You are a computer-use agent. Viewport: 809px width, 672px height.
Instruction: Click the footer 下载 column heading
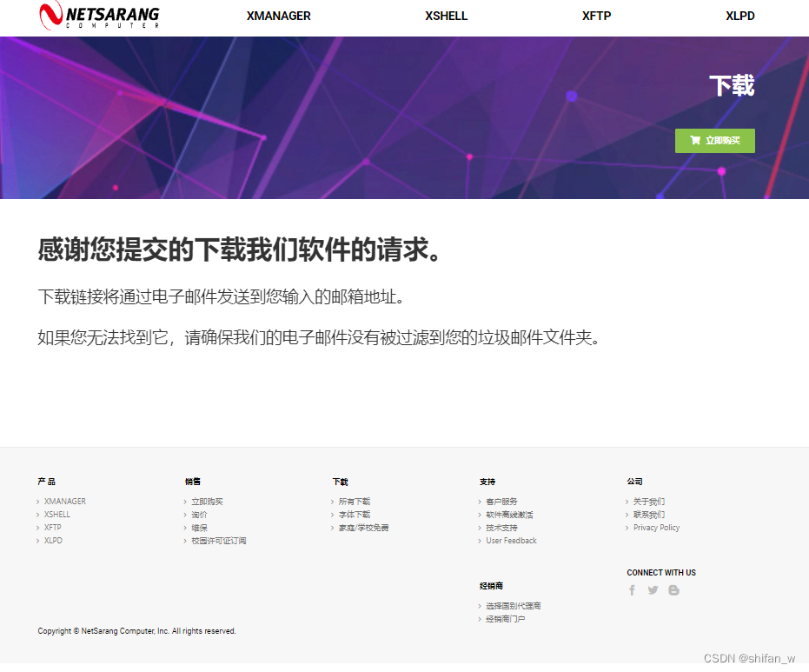[x=340, y=482]
